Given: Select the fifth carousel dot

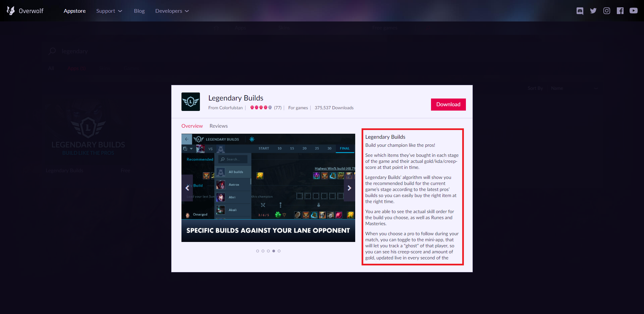Looking at the screenshot, I should pyautogui.click(x=279, y=251).
